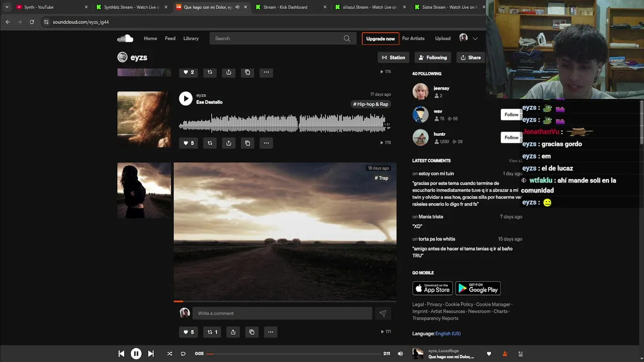Image resolution: width=644 pixels, height=362 pixels.
Task: Follow the user huntr
Action: click(x=511, y=137)
